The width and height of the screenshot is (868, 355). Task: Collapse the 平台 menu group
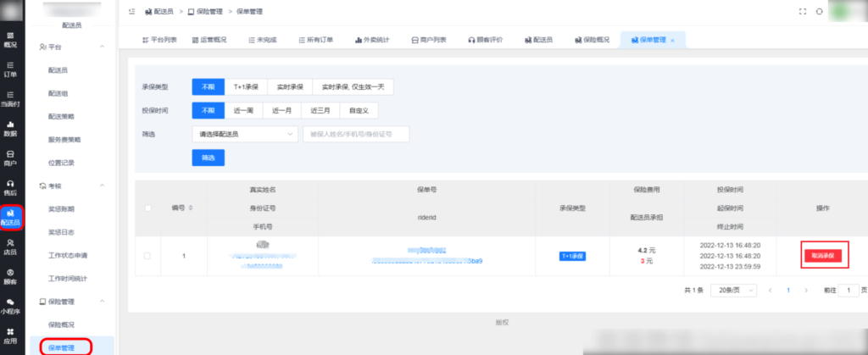click(x=102, y=47)
